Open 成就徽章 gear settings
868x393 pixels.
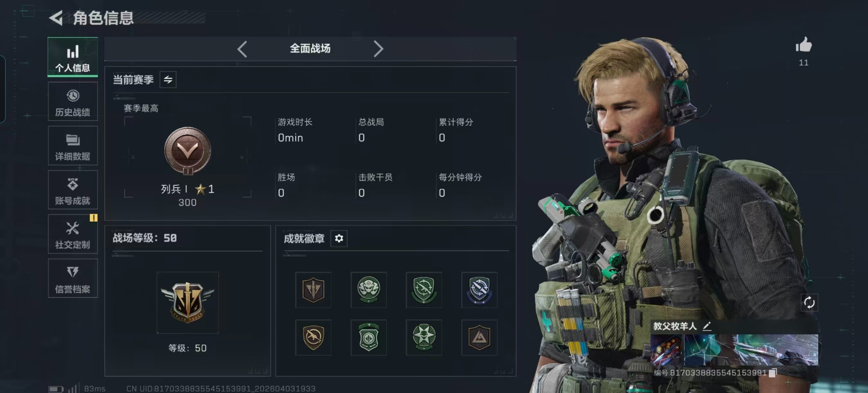tap(339, 239)
